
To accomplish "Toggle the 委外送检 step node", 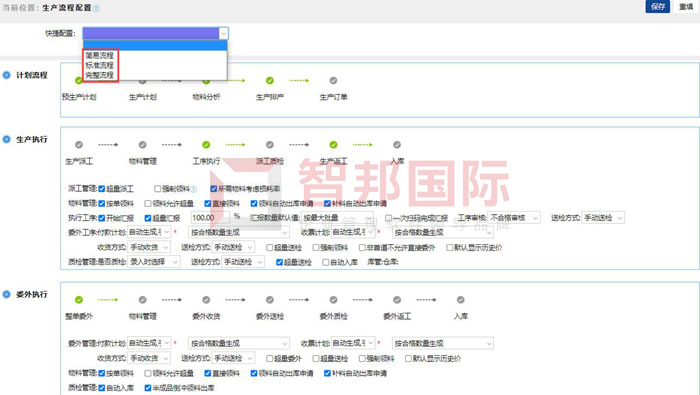I will coord(270,300).
